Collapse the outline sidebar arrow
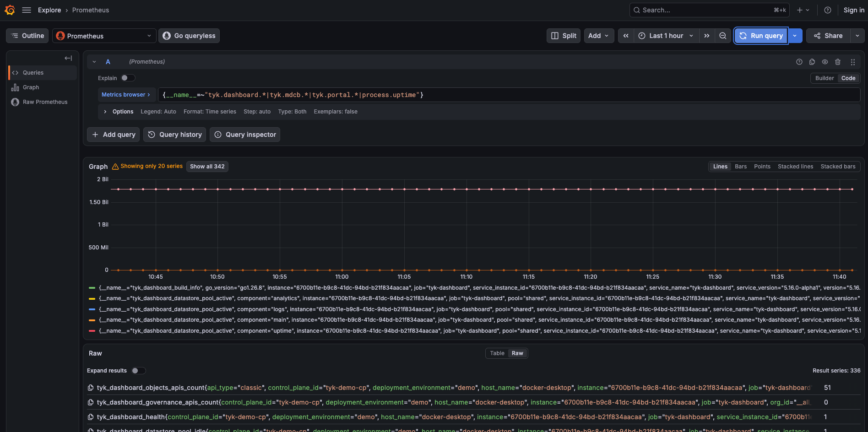868x432 pixels. coord(68,58)
